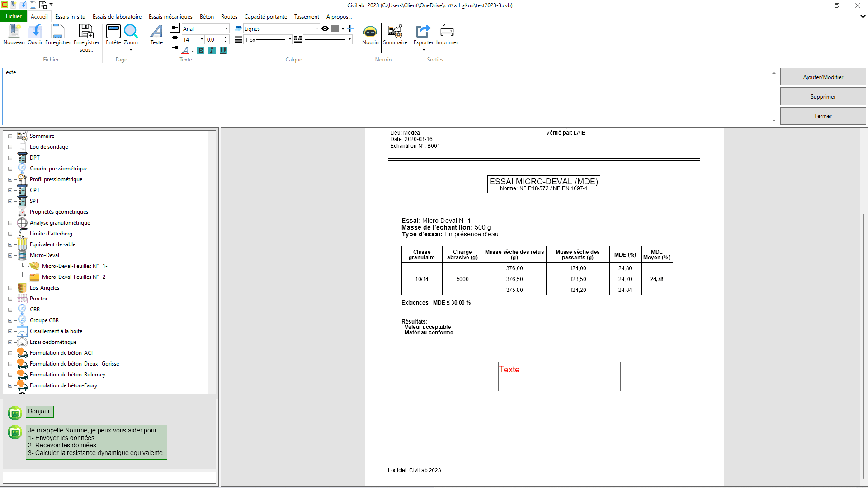
Task: Expand the Sommaire tree node
Action: tap(10, 136)
